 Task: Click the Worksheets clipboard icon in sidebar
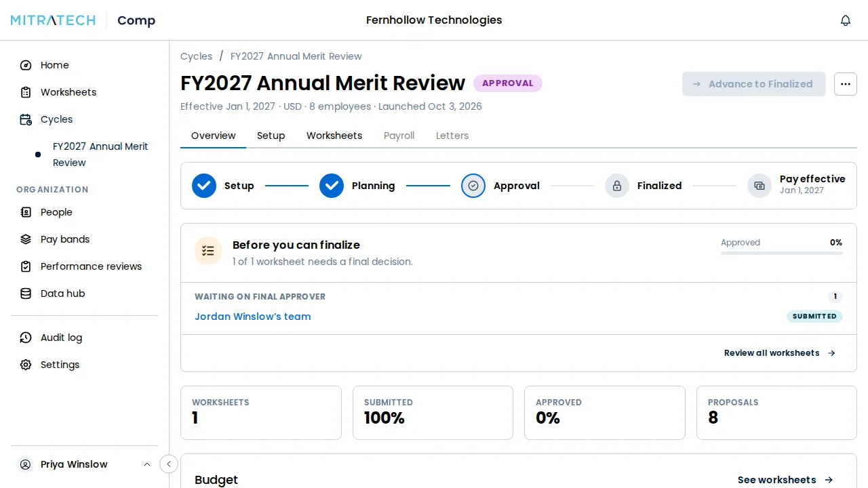click(x=26, y=92)
